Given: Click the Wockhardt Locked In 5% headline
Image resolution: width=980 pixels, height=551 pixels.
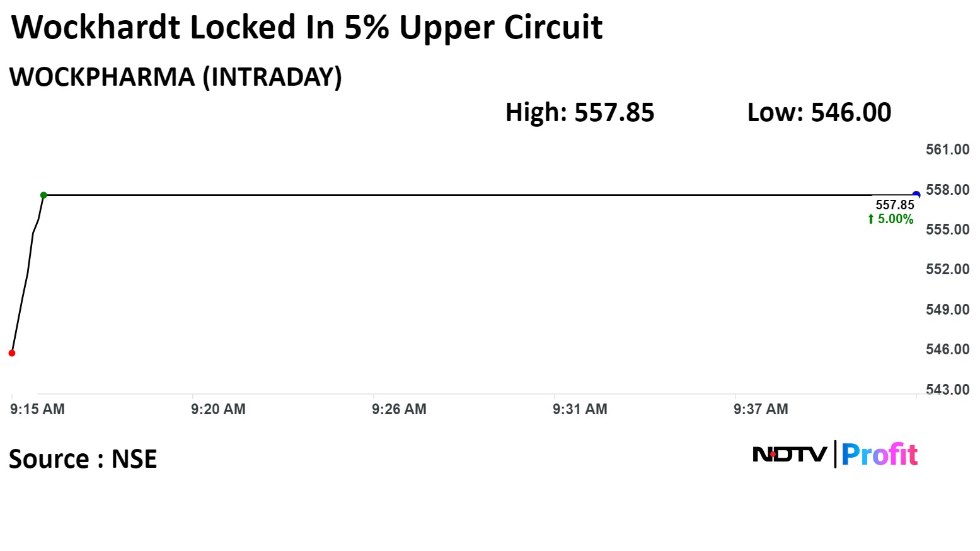Looking at the screenshot, I should [x=307, y=28].
